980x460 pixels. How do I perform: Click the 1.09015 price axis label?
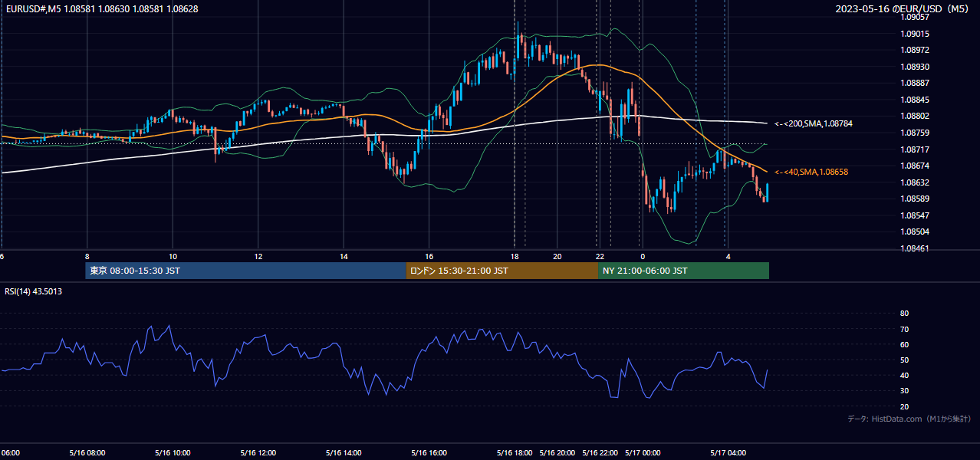pyautogui.click(x=915, y=34)
